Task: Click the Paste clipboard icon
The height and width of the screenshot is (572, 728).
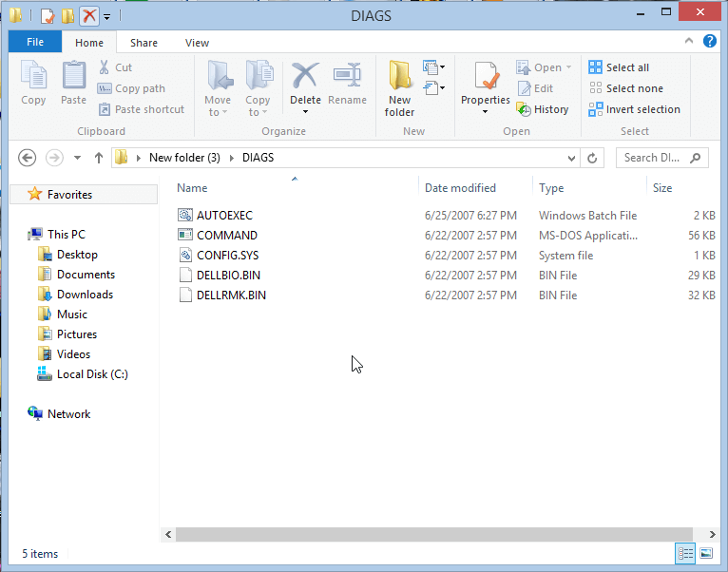Action: click(73, 75)
